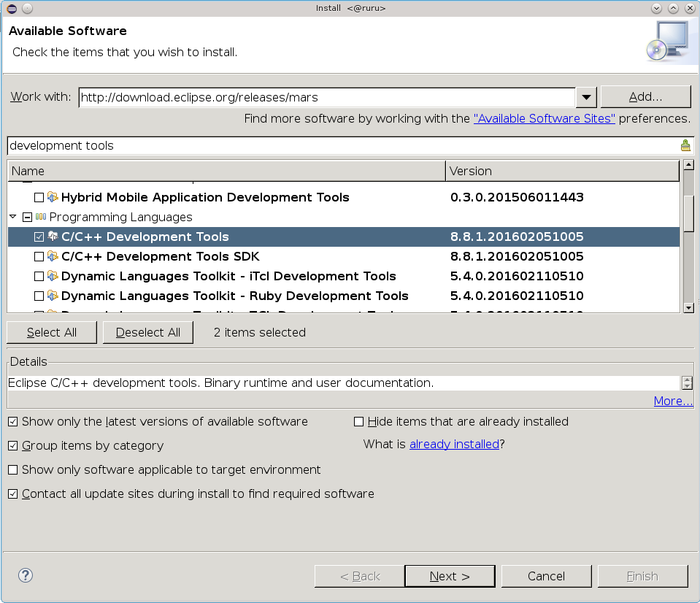The width and height of the screenshot is (700, 603).
Task: Toggle Group items by category checkbox
Action: (x=12, y=445)
